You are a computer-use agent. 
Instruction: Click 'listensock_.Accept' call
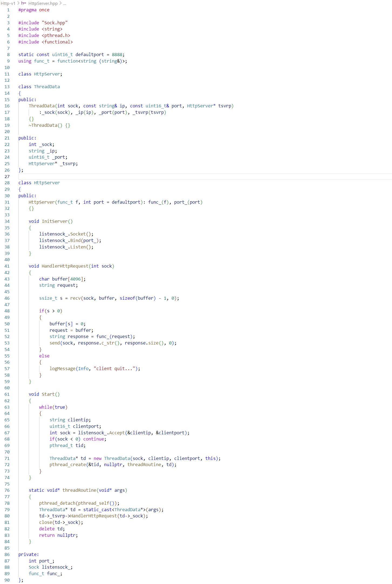[x=101, y=433]
